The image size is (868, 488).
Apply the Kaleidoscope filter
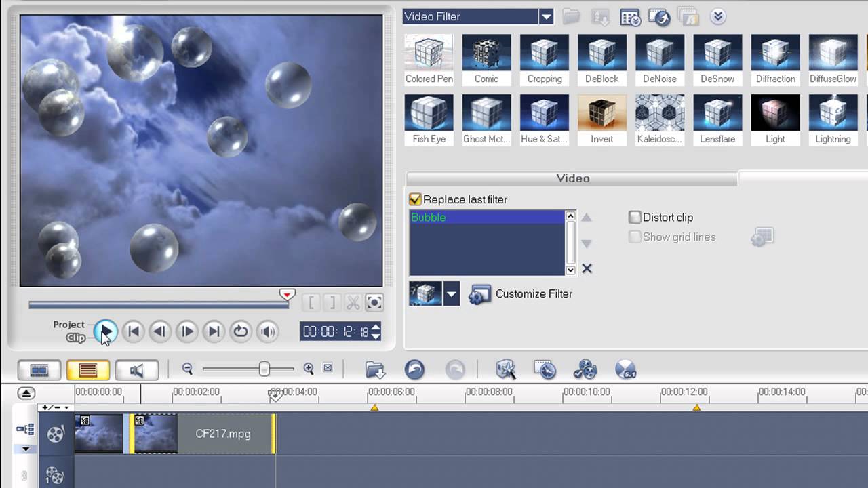point(660,119)
